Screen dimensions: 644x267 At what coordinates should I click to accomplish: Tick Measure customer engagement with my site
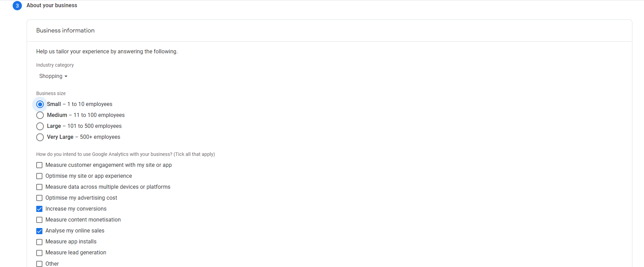(x=39, y=165)
